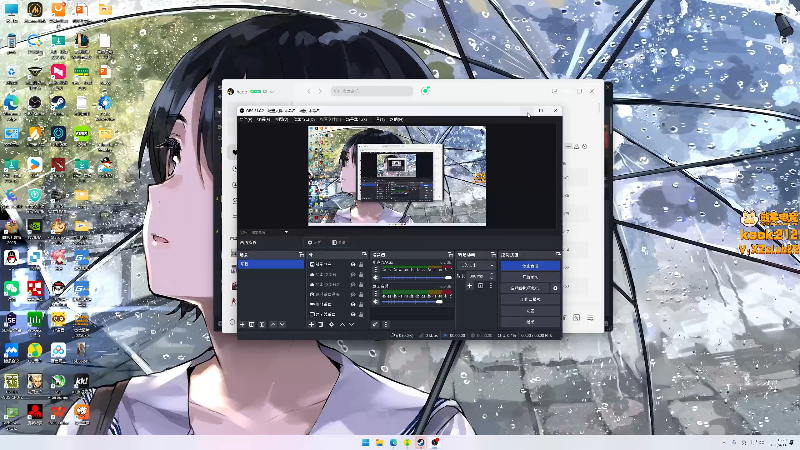Open OBS Settings button in Controls

pos(530,311)
